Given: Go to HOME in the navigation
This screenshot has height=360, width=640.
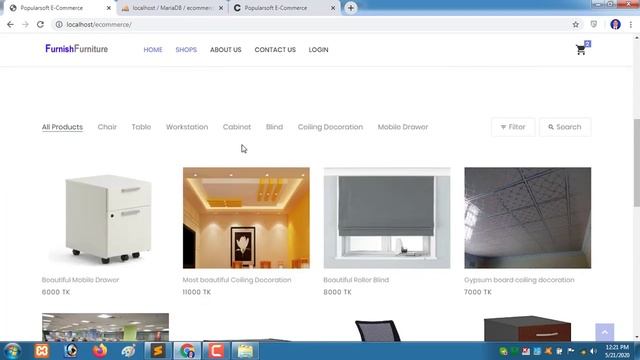Looking at the screenshot, I should (153, 50).
